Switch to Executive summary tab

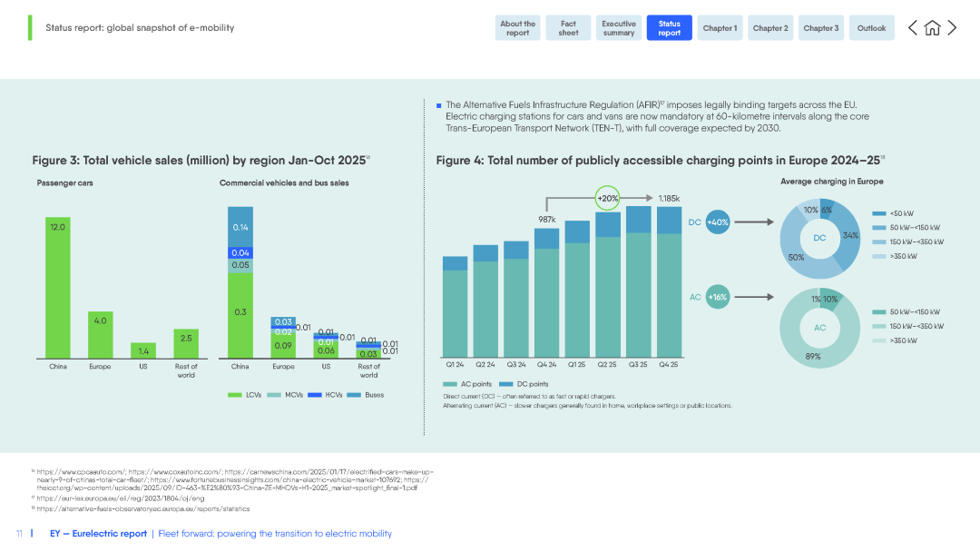pyautogui.click(x=619, y=28)
